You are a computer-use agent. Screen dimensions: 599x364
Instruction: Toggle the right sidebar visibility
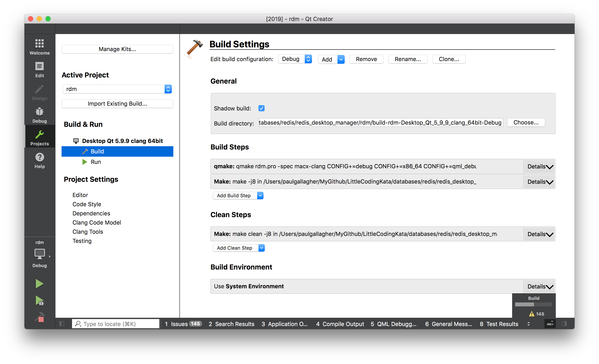(565, 324)
